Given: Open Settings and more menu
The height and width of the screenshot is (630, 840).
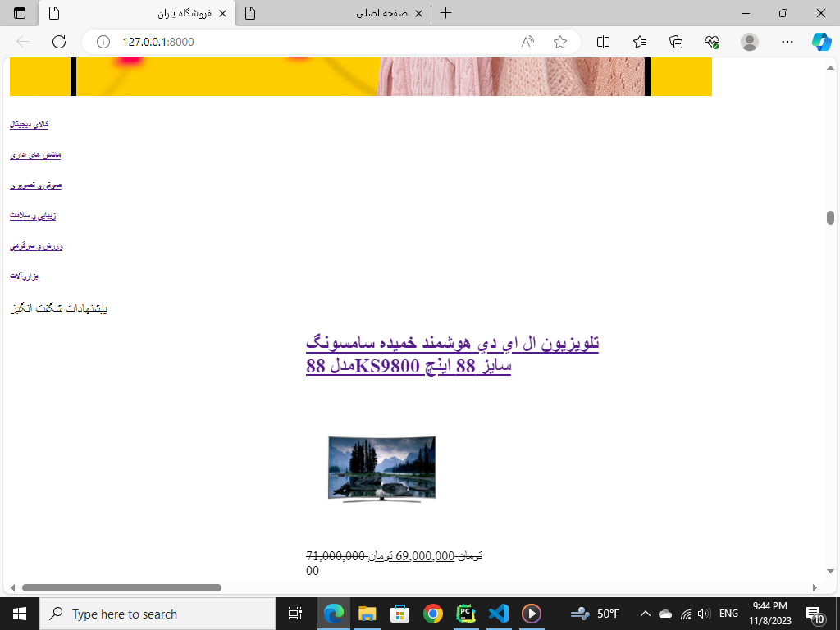Looking at the screenshot, I should click(x=787, y=42).
